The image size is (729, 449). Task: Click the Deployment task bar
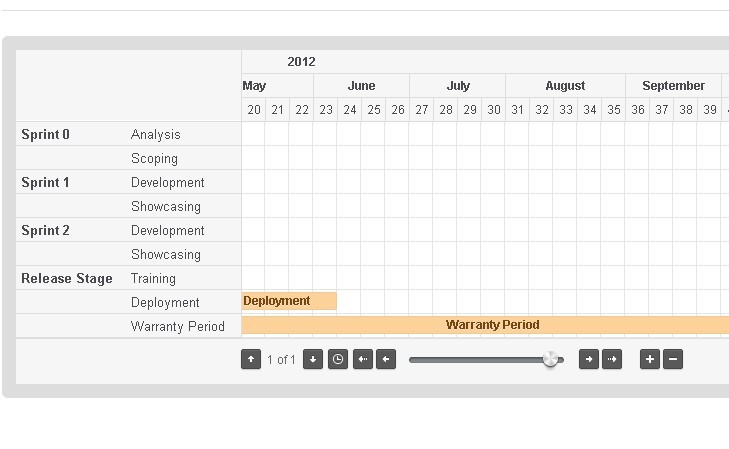click(289, 301)
